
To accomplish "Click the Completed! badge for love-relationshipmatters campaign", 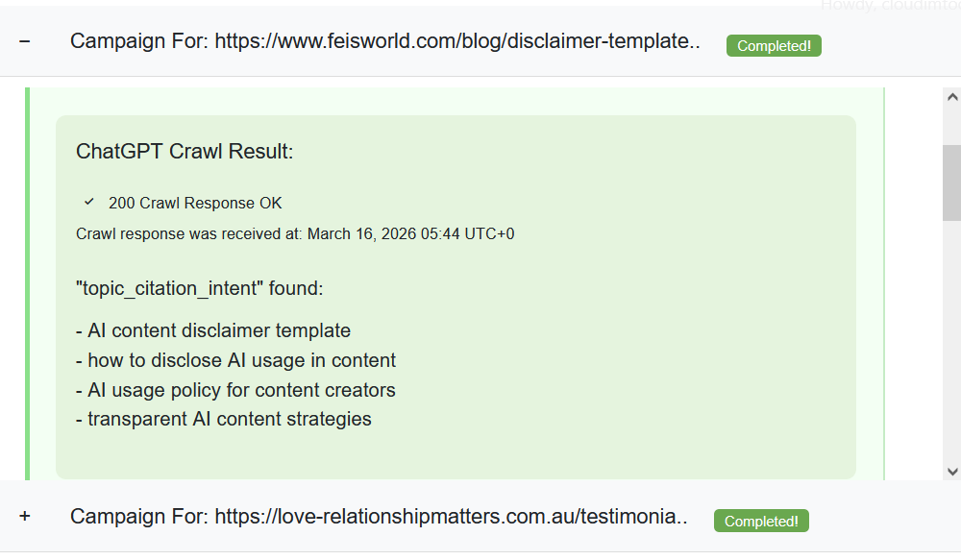I will point(761,522).
